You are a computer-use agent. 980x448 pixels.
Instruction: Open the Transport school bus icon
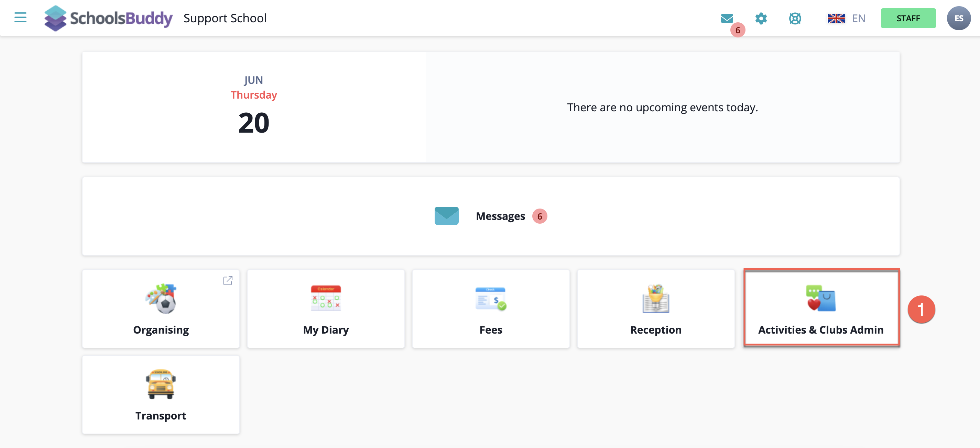tap(161, 384)
